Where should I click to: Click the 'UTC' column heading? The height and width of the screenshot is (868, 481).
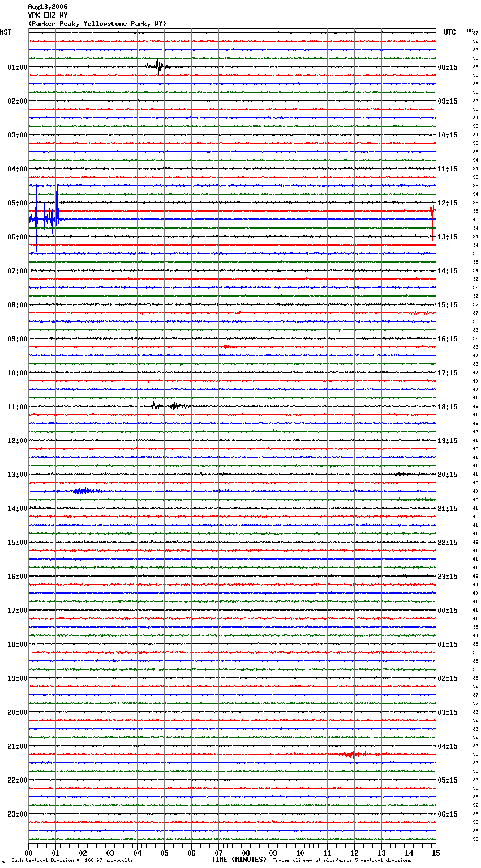[x=450, y=32]
